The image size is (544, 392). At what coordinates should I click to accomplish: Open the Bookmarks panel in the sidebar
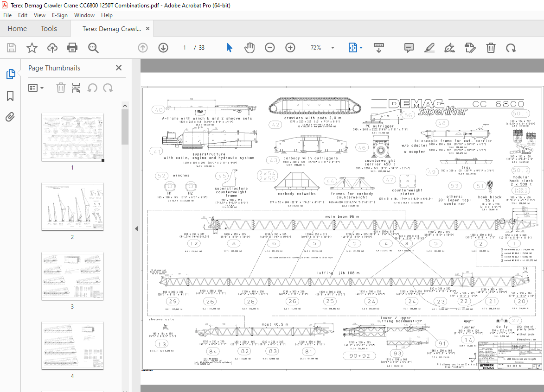click(x=11, y=96)
